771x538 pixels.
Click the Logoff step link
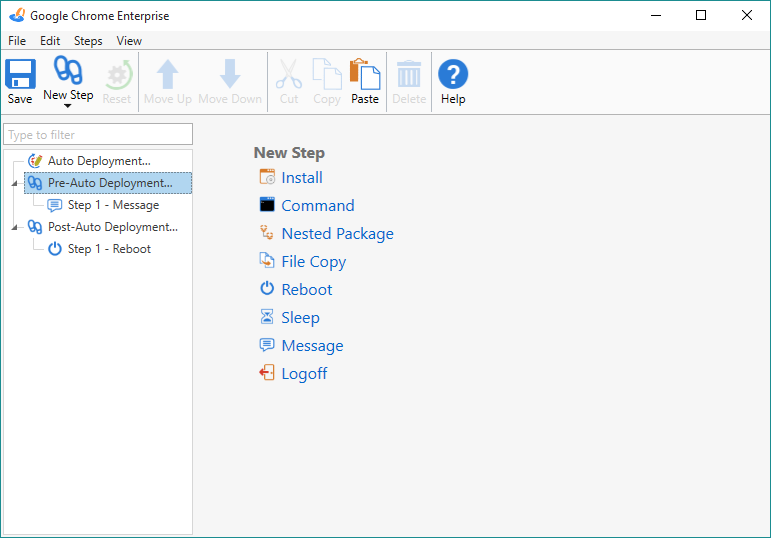click(x=304, y=374)
